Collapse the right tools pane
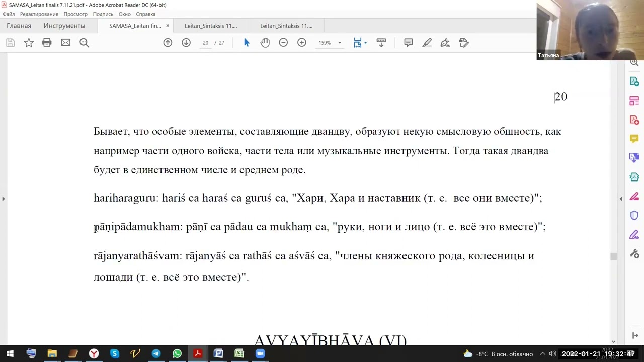The width and height of the screenshot is (644, 362). click(635, 335)
